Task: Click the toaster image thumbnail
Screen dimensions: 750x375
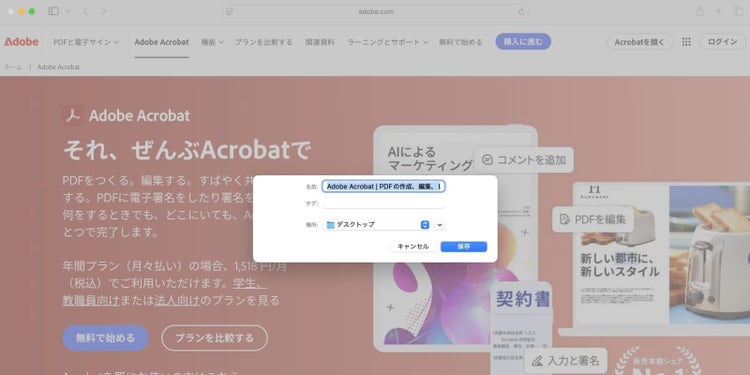Action: tap(709, 254)
